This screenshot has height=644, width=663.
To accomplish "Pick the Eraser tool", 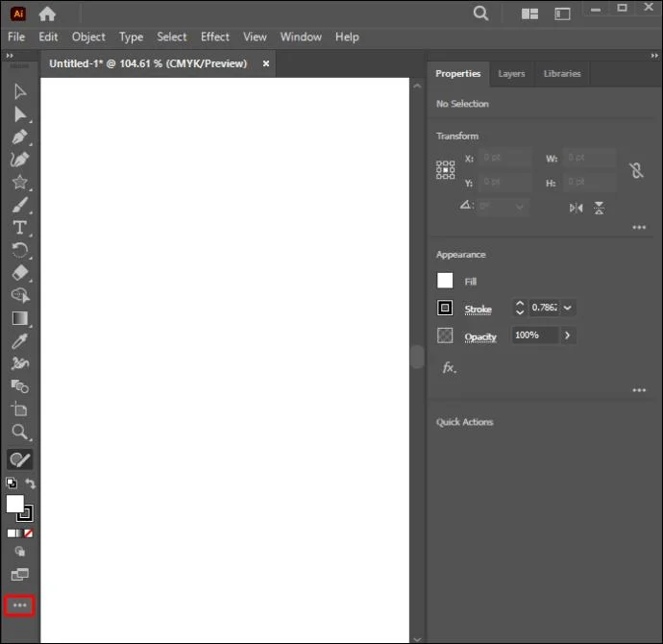I will [20, 273].
